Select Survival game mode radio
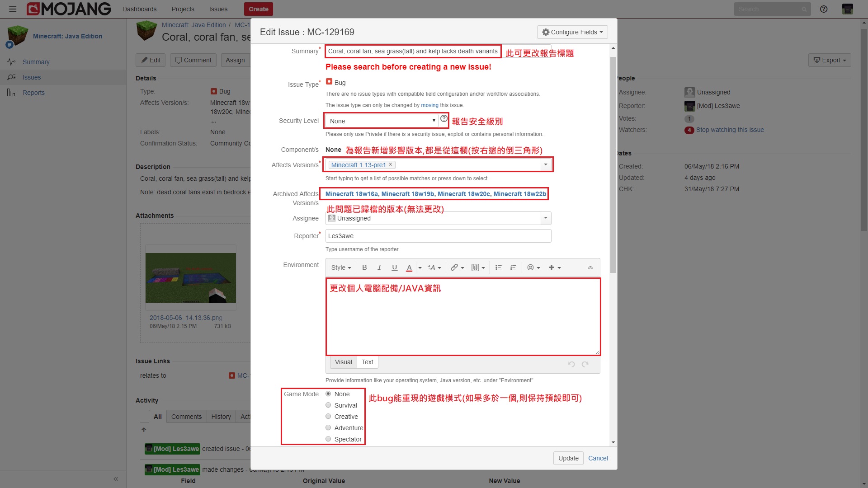Image resolution: width=868 pixels, height=488 pixels. click(x=328, y=405)
